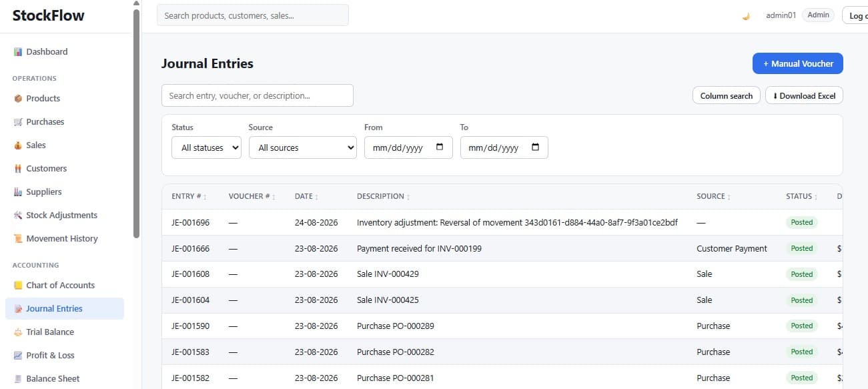Viewport: 868px width, 389px height.
Task: Click the StockFlow logo
Action: click(x=49, y=15)
